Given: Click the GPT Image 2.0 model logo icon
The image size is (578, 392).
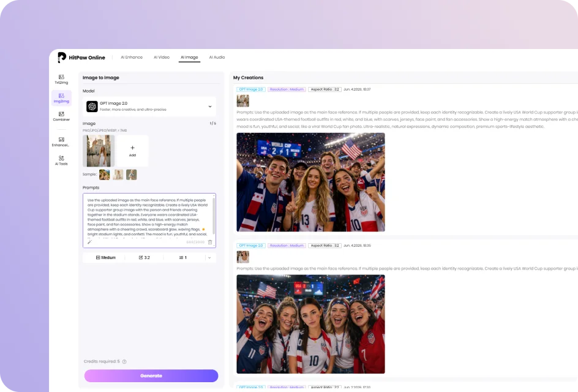Looking at the screenshot, I should tap(92, 107).
